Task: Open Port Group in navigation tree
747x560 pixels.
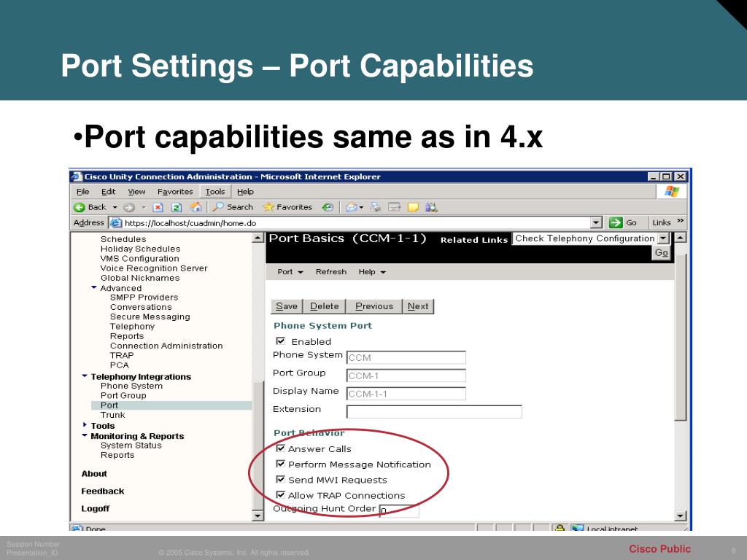Action: (123, 396)
